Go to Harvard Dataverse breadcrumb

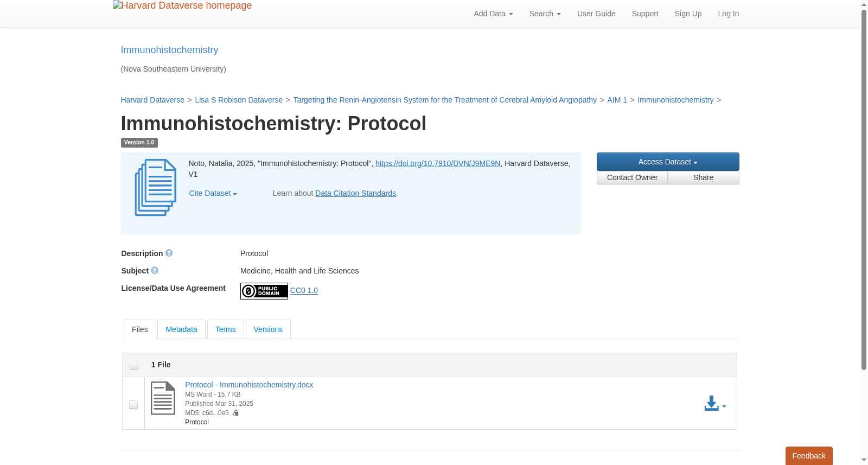(152, 100)
